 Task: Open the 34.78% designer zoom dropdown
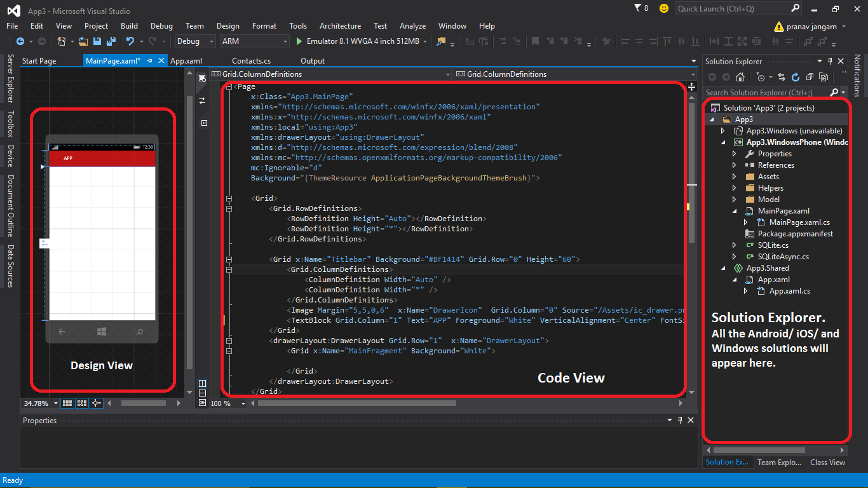[x=55, y=403]
